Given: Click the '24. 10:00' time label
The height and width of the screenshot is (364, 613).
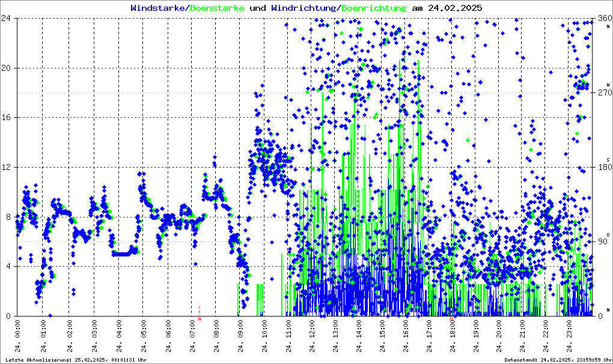Looking at the screenshot, I should 264,336.
